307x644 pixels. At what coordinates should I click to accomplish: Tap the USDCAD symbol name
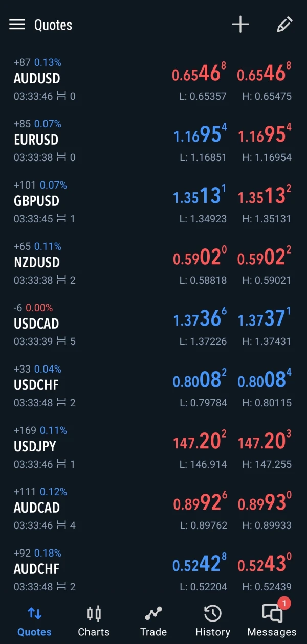coord(36,324)
